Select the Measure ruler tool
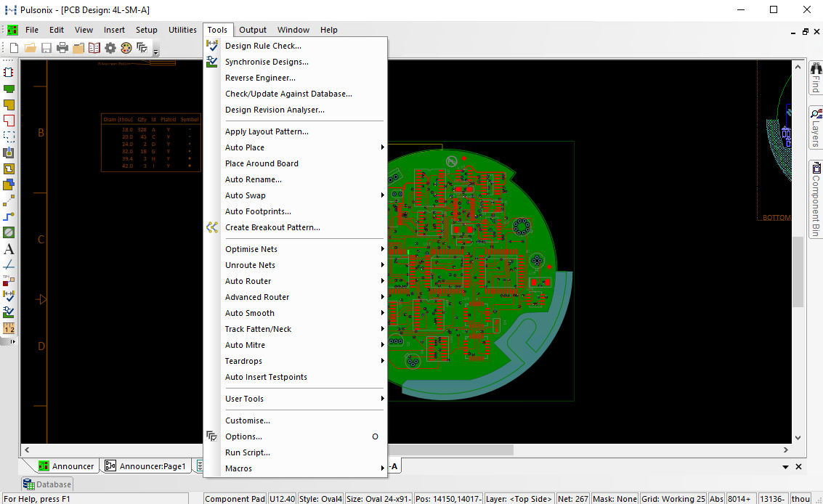823x504 pixels. tap(9, 328)
